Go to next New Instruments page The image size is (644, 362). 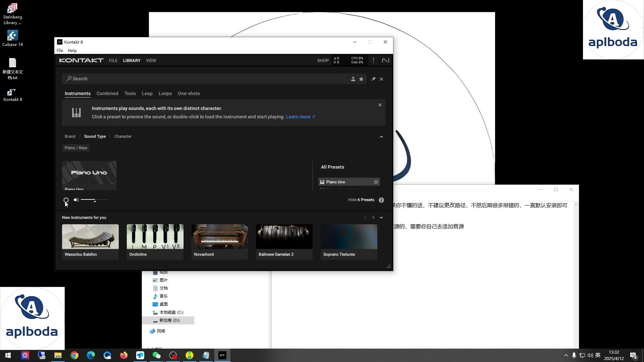373,218
